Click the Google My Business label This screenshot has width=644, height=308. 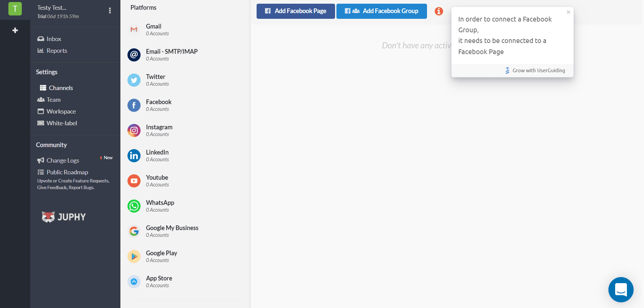pos(172,228)
